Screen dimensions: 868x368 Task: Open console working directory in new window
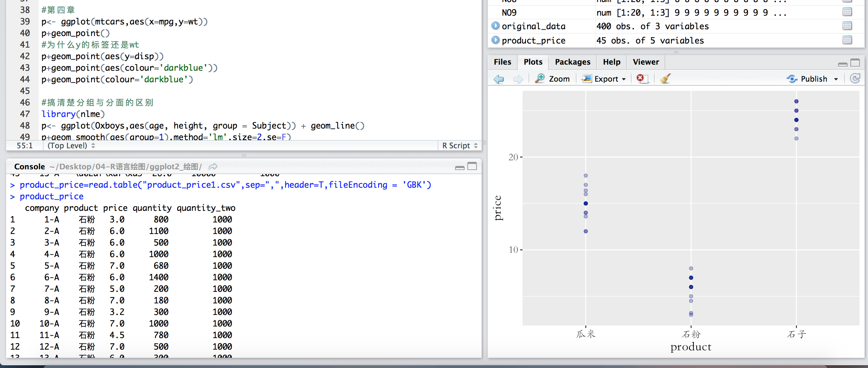pos(213,166)
